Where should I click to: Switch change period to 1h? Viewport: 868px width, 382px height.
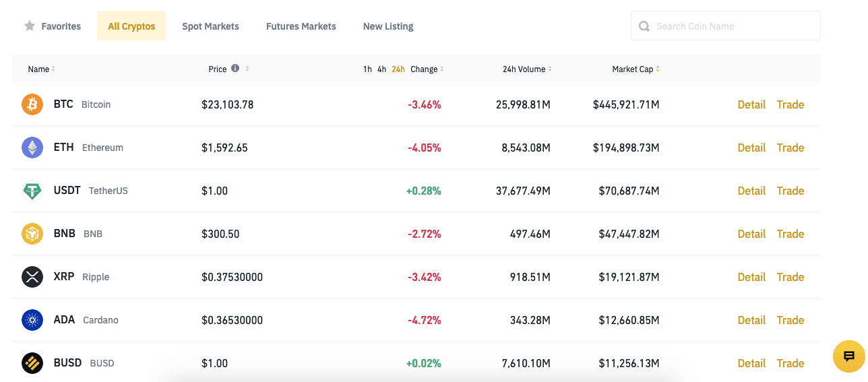(x=367, y=69)
